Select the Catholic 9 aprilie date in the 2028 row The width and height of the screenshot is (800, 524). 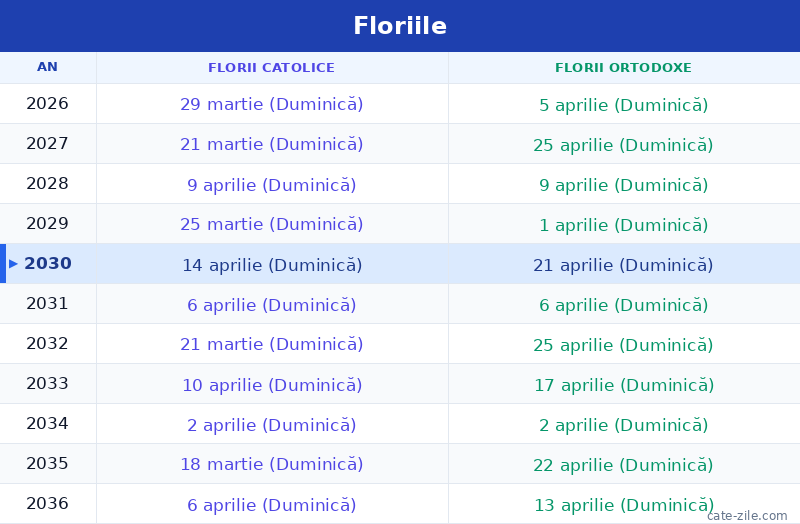[271, 185]
